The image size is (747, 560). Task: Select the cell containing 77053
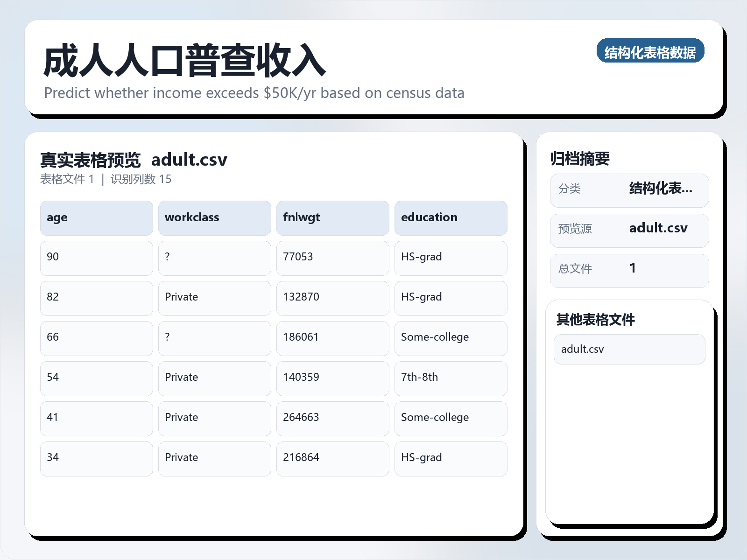pos(332,258)
